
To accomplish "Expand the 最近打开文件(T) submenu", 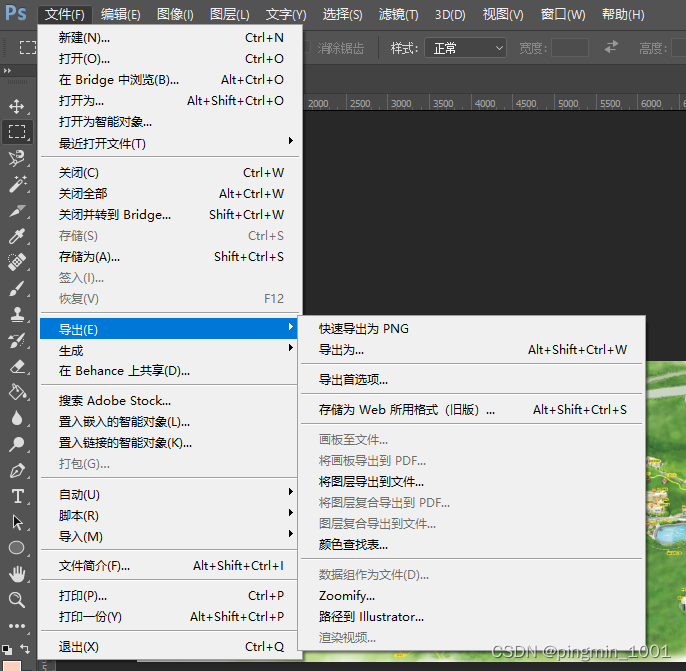I will 168,143.
